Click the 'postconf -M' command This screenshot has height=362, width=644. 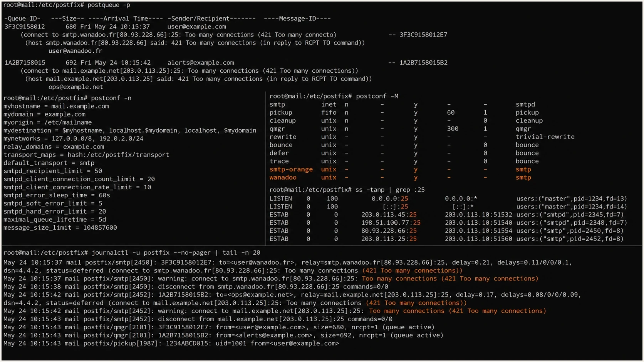coord(377,96)
